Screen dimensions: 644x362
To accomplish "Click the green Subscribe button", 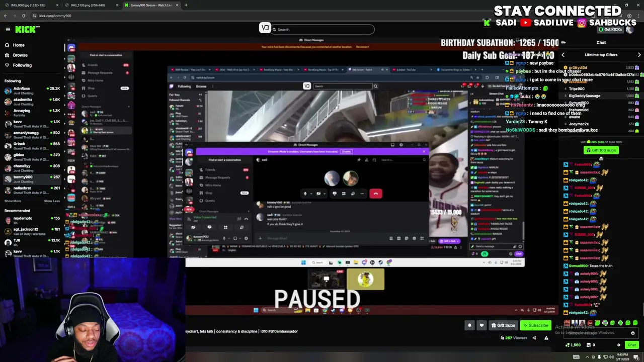I will pyautogui.click(x=535, y=325).
